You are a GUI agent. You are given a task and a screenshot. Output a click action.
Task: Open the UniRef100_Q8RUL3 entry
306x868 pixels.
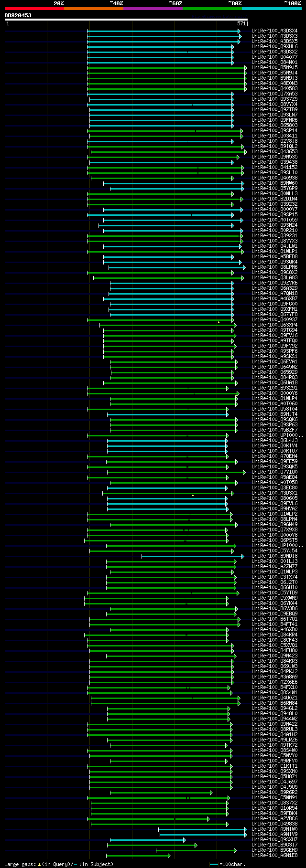[274, 730]
